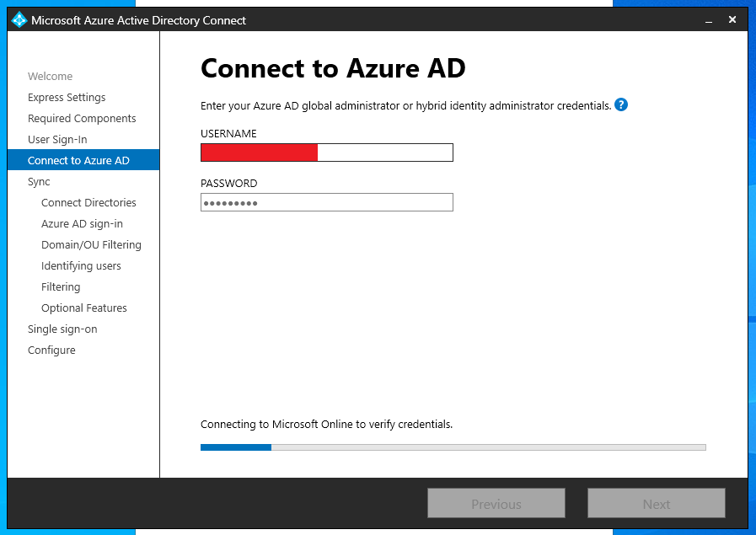Click the window title text

click(138, 20)
